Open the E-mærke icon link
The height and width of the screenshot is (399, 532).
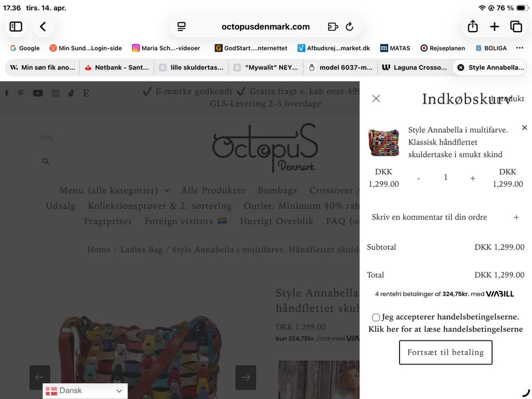click(x=86, y=93)
